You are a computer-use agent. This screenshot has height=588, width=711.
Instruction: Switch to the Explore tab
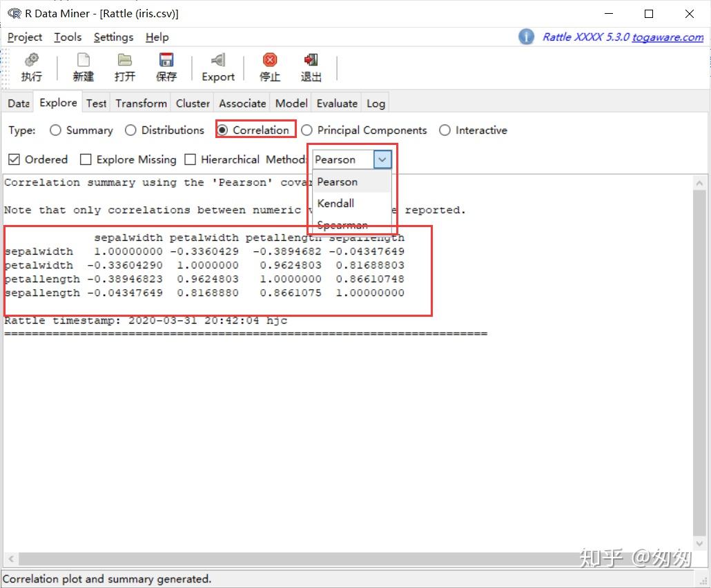pos(58,102)
